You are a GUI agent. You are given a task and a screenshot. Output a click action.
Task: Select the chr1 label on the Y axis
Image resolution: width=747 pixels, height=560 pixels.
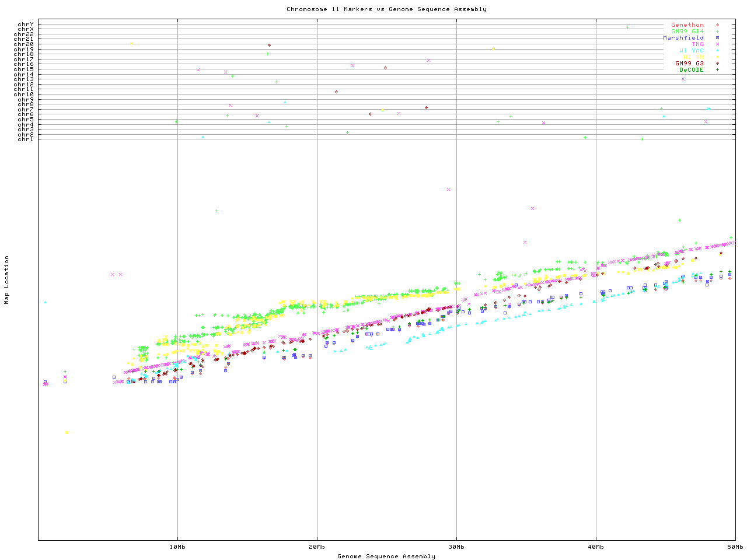tap(26, 139)
